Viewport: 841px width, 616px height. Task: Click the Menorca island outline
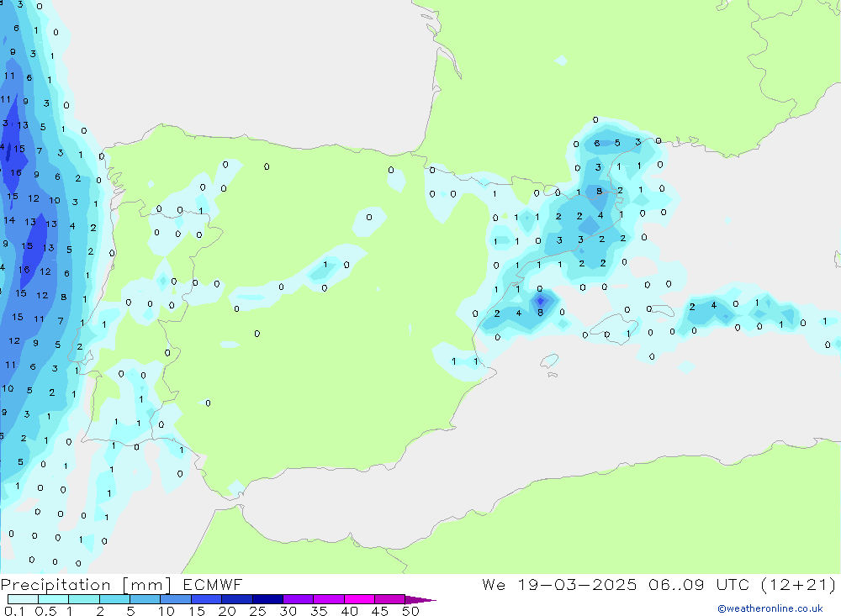pyautogui.click(x=661, y=310)
